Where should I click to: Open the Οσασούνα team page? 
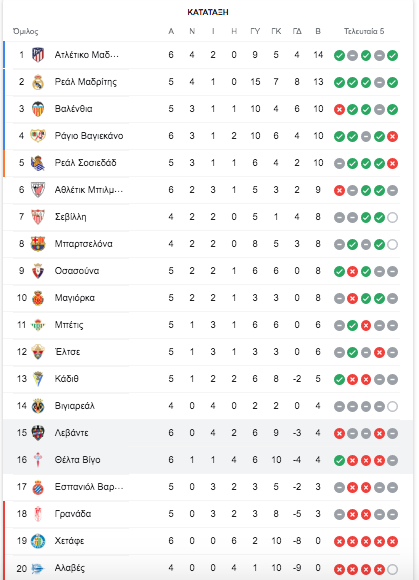77,271
